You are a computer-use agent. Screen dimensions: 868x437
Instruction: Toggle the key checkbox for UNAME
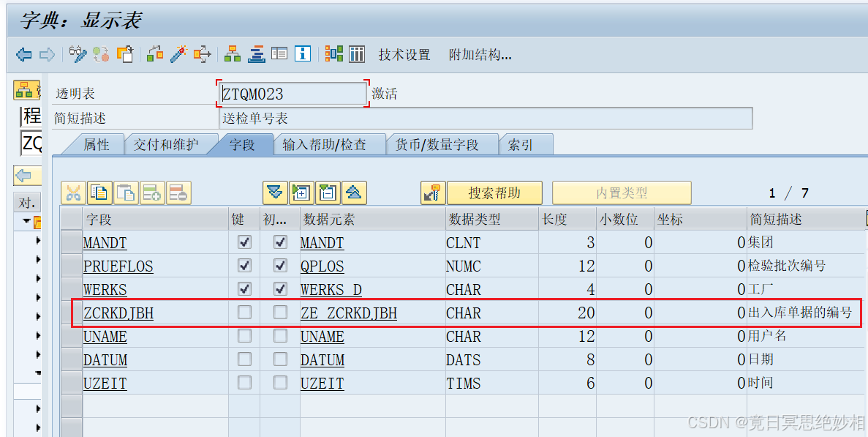[244, 336]
